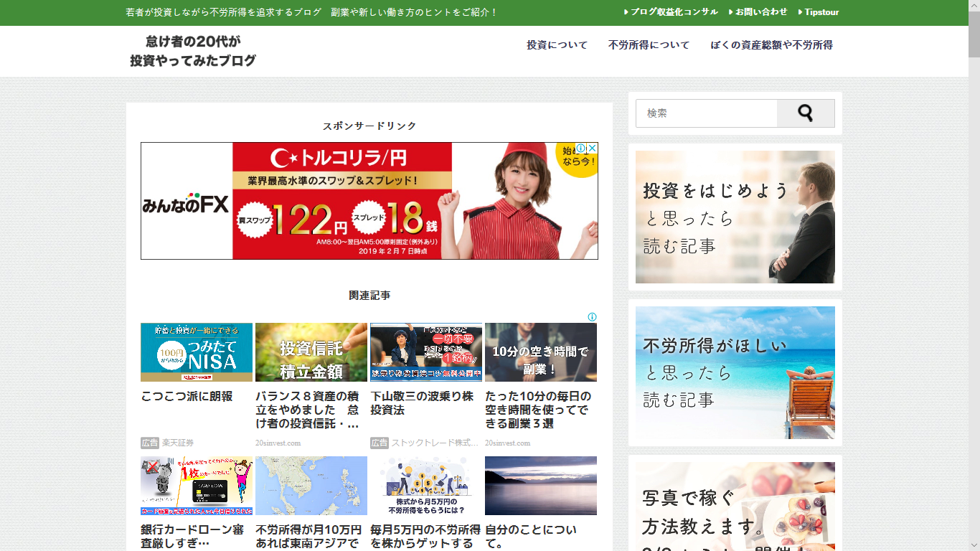980x551 pixels.
Task: Open 写真で稼ぐ方法教えます sidebar banner
Action: click(735, 507)
